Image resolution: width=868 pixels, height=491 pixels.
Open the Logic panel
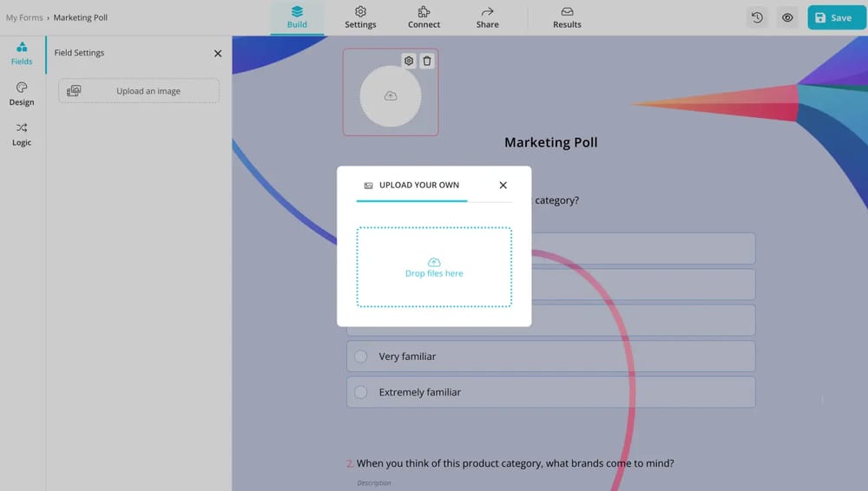[x=22, y=134]
